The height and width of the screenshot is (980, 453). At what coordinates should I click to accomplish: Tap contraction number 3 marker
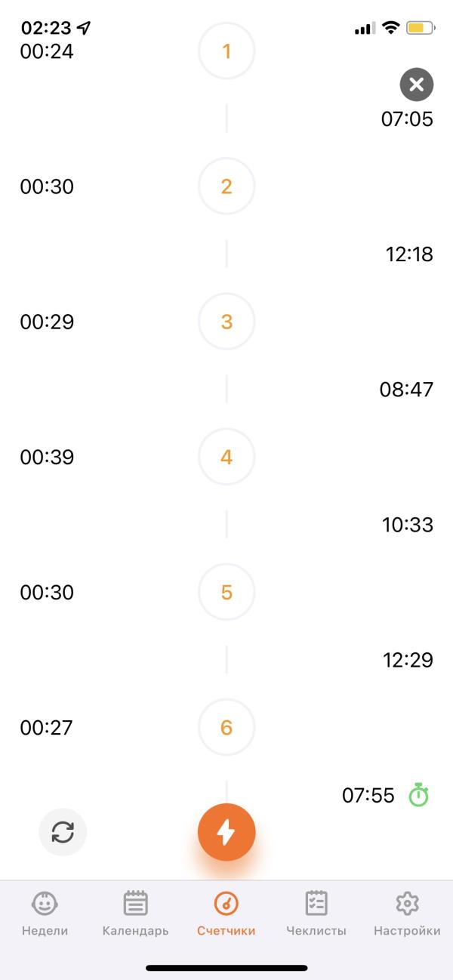click(226, 322)
